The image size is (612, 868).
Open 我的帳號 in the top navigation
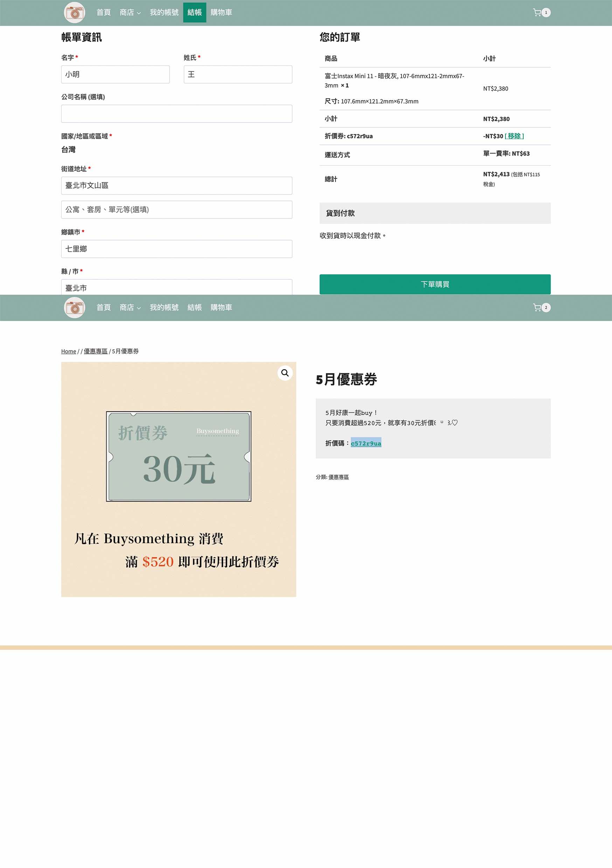click(164, 13)
